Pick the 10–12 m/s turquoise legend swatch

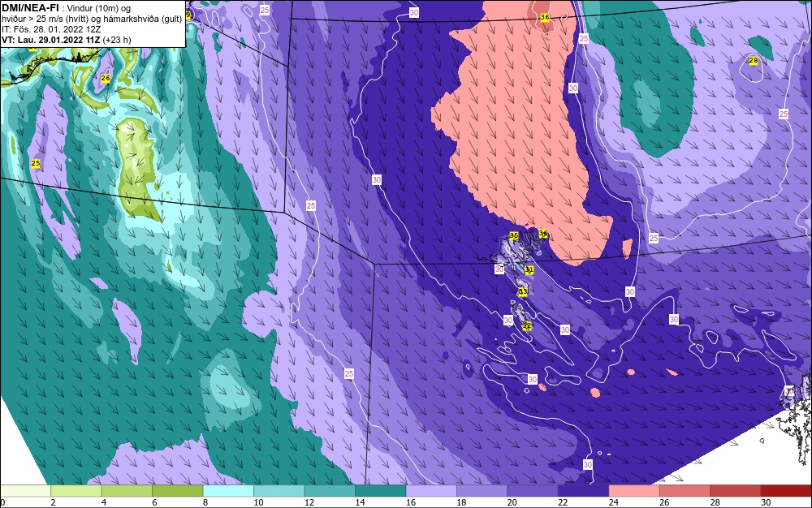(279, 491)
